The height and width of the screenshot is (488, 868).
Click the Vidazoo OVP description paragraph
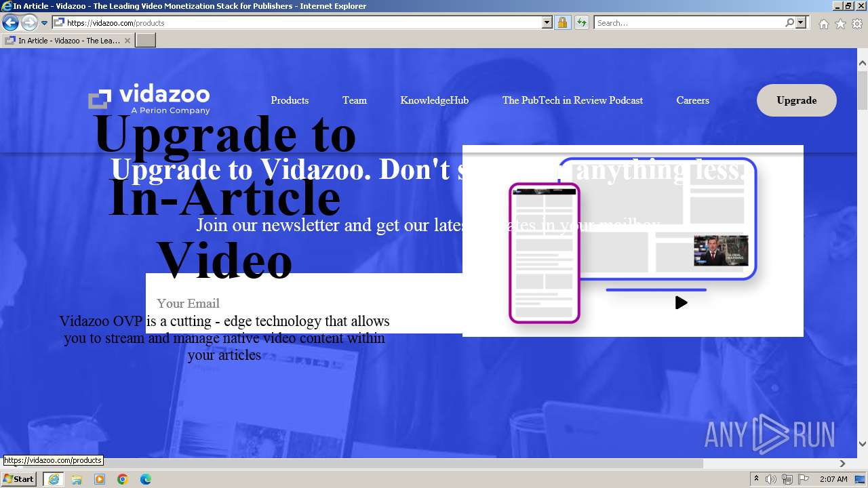pos(224,338)
